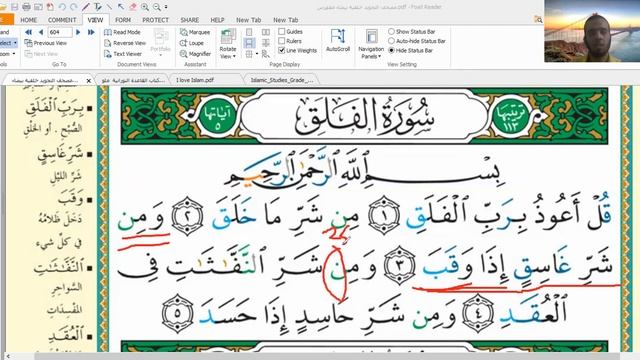Viewport: 640px width, 360px height.
Task: Open the FORM ribbon tab
Action: point(123,20)
